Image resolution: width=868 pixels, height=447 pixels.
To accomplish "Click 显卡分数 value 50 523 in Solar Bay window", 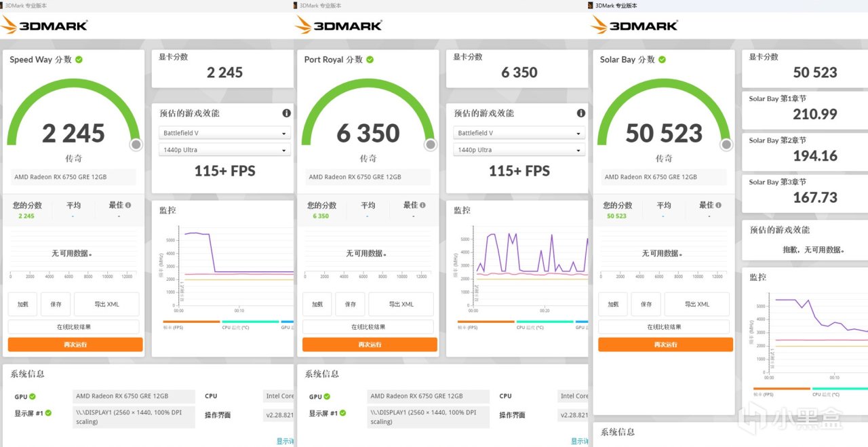I will click(x=815, y=73).
